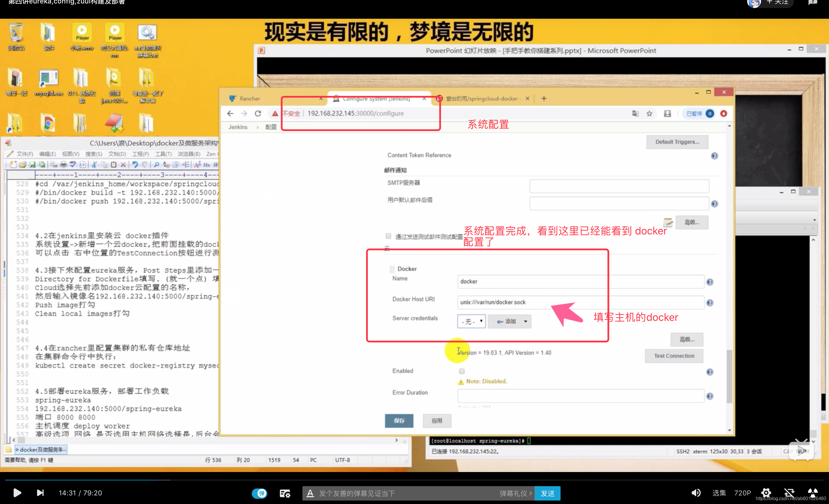Click the video progress bar

point(414,480)
